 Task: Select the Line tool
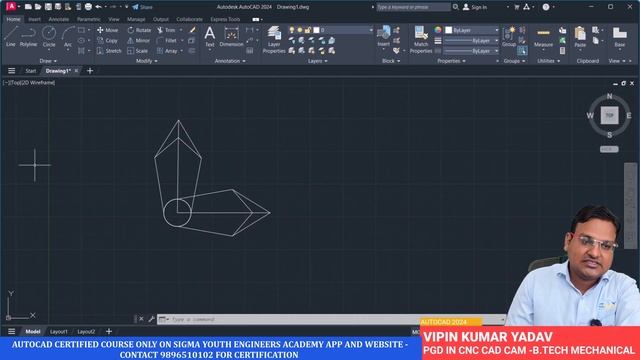pyautogui.click(x=11, y=36)
